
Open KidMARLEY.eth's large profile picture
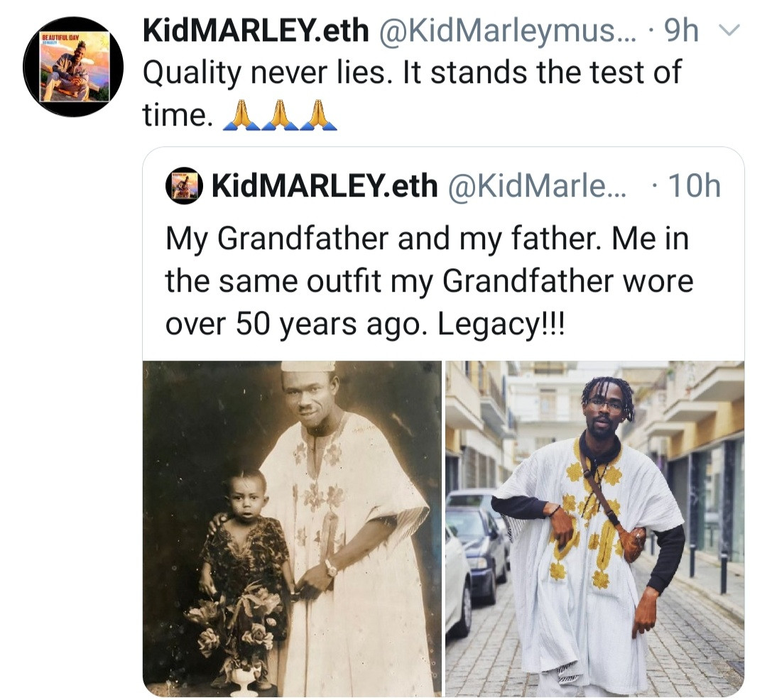[x=74, y=67]
